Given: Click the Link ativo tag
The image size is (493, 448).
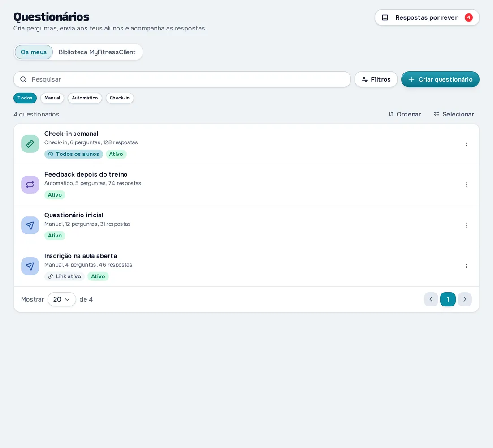Looking at the screenshot, I should coord(65,276).
